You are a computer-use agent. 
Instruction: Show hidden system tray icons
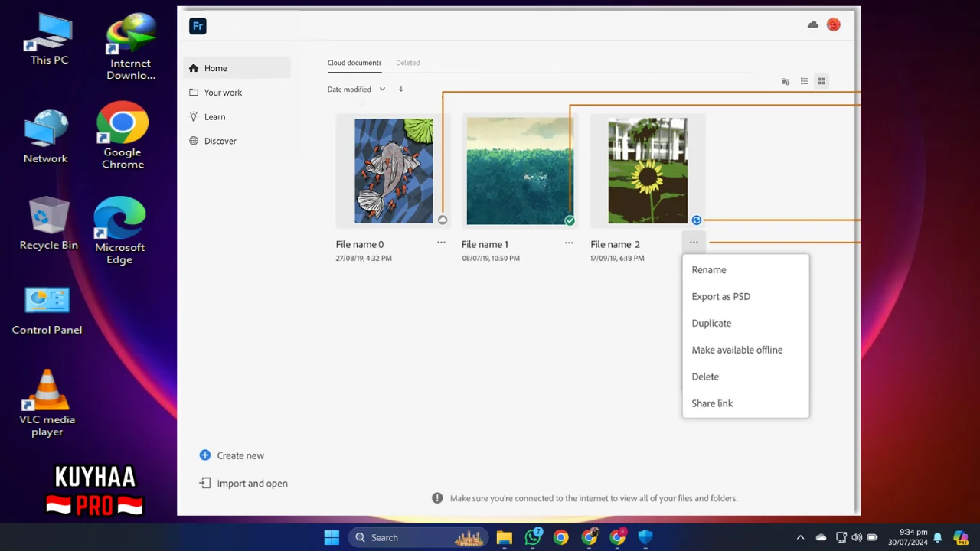[x=800, y=538]
